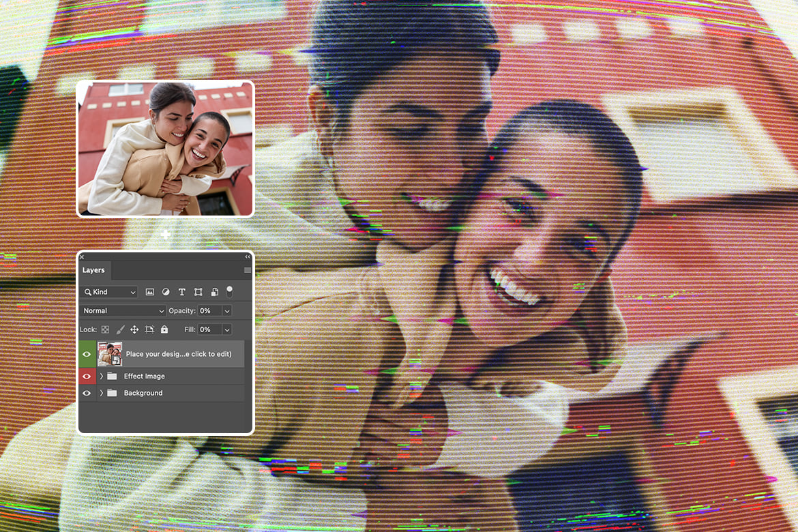Click the smart object layer thumbnail
This screenshot has width=798, height=532.
[110, 354]
